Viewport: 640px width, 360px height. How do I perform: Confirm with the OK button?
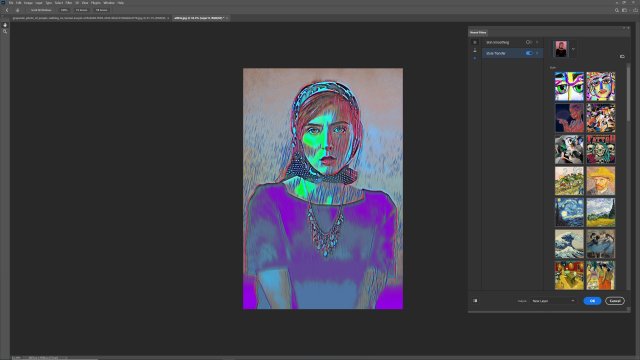point(592,301)
